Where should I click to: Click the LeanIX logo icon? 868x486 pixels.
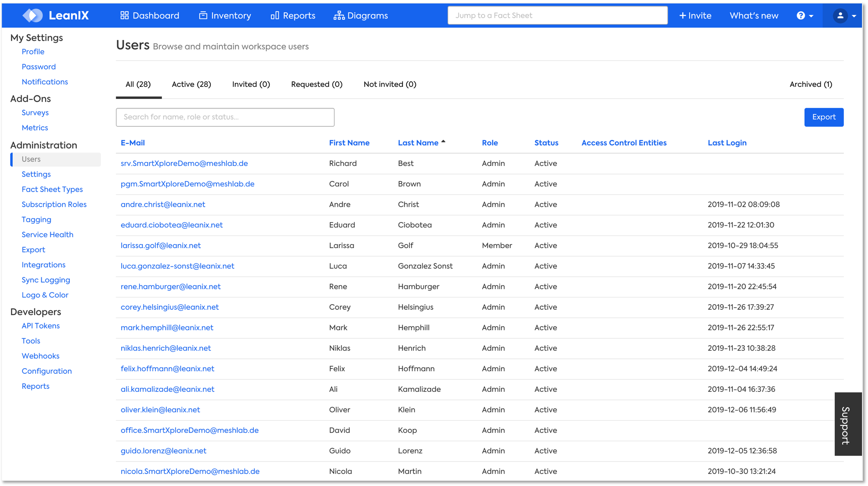(33, 15)
